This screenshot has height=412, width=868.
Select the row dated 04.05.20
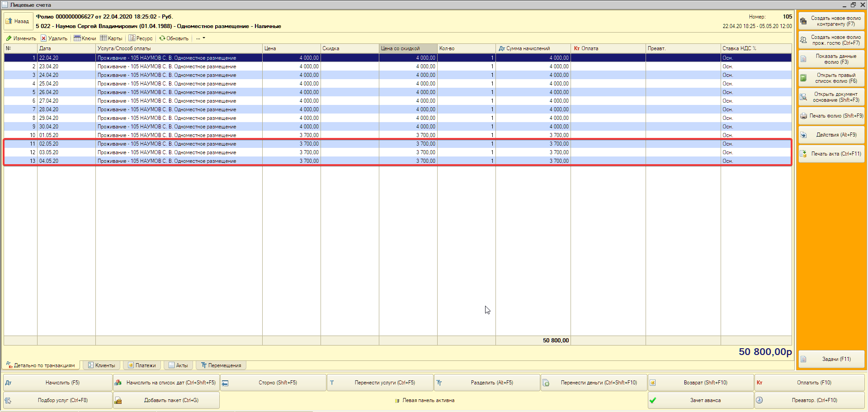[x=397, y=161]
